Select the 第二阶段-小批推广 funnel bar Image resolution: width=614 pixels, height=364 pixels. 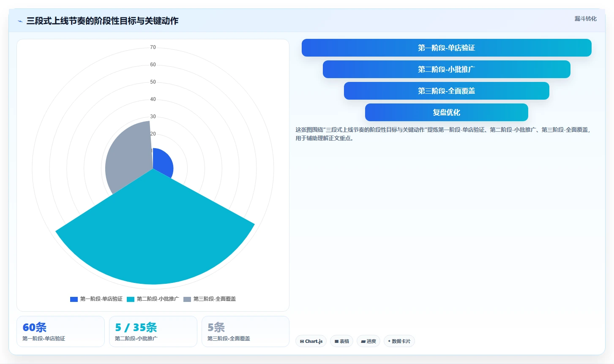coord(446,69)
